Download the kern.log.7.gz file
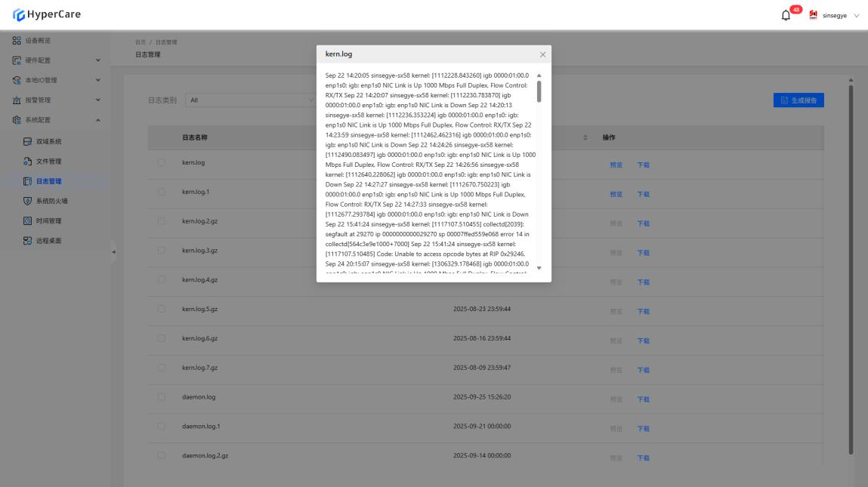The image size is (868, 487). point(643,370)
